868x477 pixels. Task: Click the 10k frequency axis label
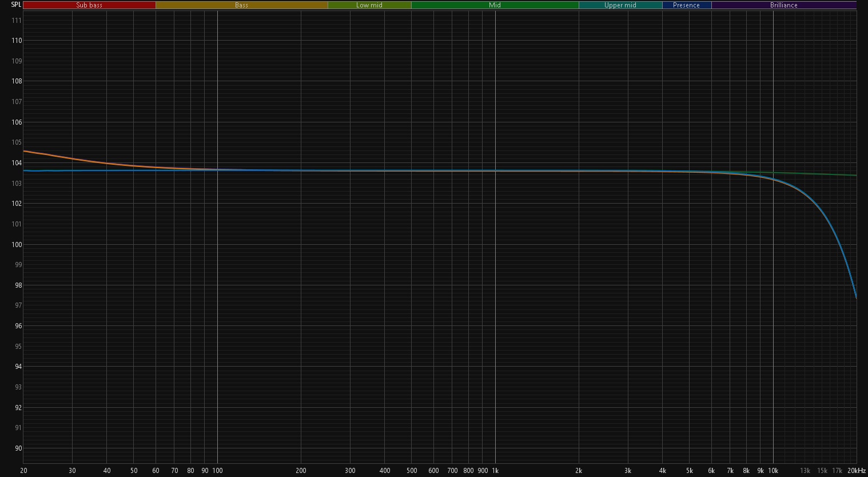pyautogui.click(x=773, y=471)
